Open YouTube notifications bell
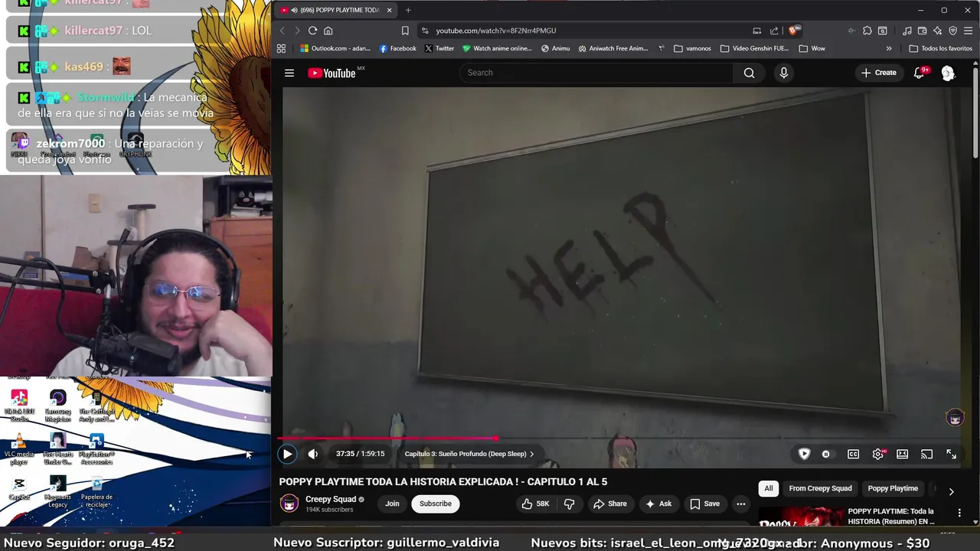 (919, 73)
